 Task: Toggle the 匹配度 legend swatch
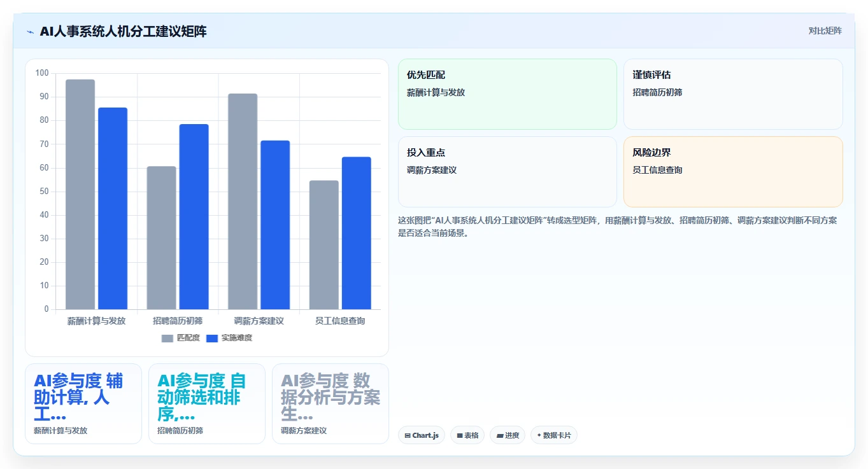coord(167,338)
